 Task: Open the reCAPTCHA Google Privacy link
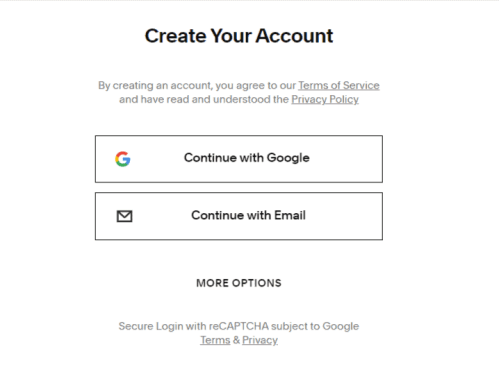[260, 340]
